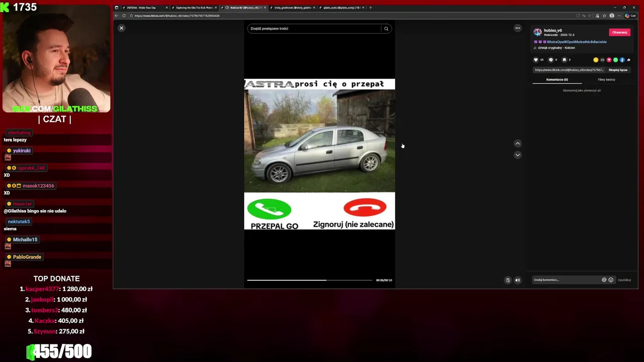
Task: Open the 'dźwięk oryginalny - Kościan' sound link
Action: click(556, 48)
